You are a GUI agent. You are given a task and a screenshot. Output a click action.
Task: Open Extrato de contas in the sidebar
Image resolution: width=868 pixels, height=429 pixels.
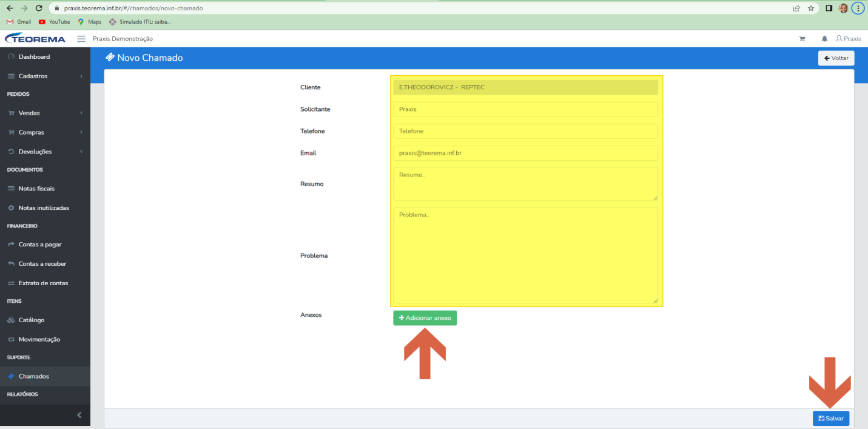point(45,283)
